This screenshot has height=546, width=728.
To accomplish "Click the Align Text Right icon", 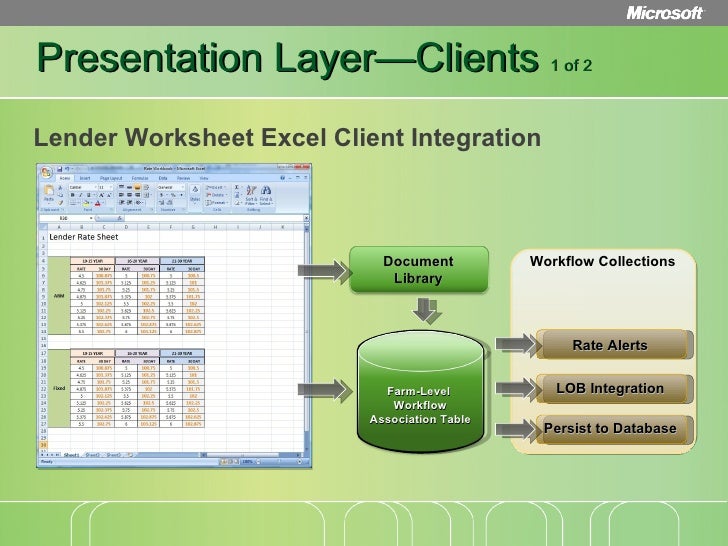I will (137, 195).
